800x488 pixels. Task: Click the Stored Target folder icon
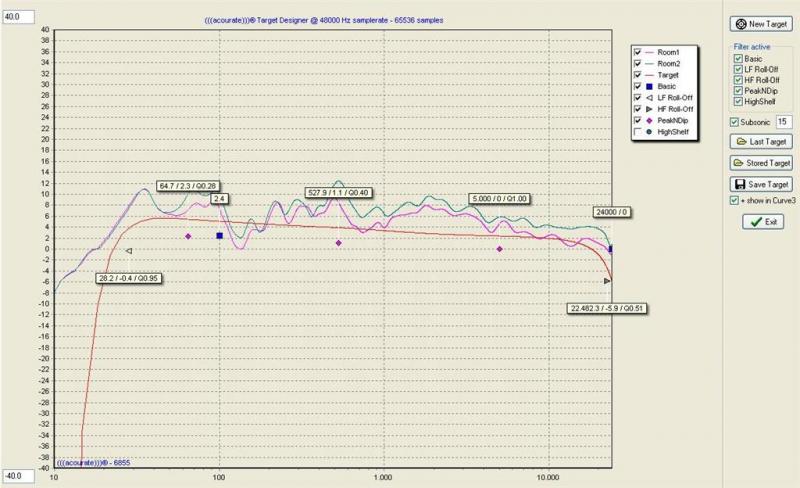(738, 163)
